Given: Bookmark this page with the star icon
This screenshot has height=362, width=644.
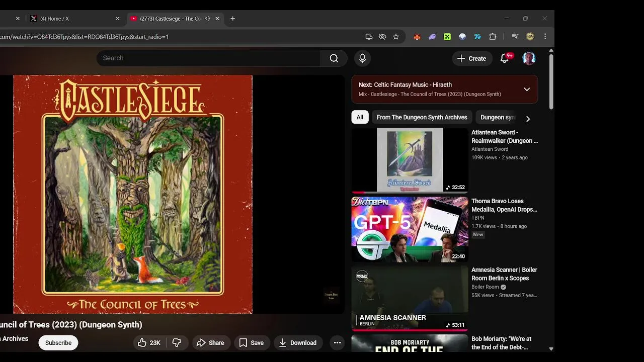Looking at the screenshot, I should click(396, 37).
